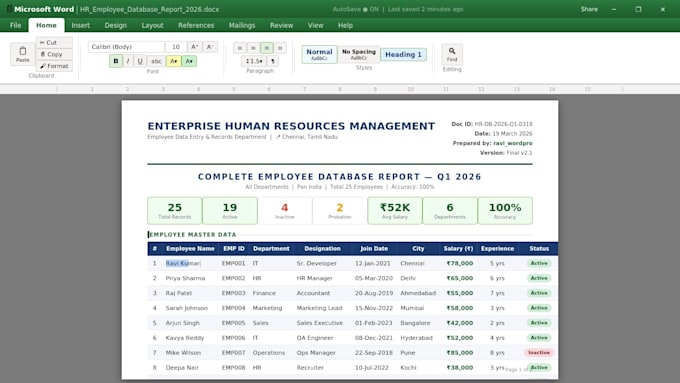
Task: Click the Employee Name column header
Action: click(190, 249)
